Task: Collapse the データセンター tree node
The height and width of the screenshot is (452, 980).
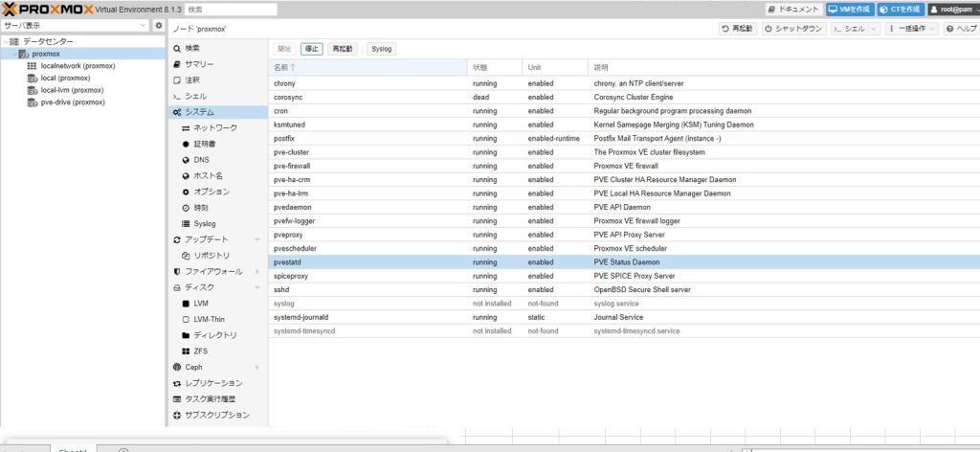Action: [x=7, y=42]
